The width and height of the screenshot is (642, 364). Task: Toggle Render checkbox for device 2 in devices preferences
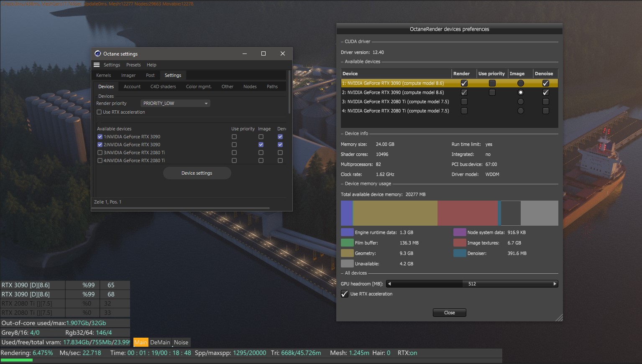coord(464,92)
